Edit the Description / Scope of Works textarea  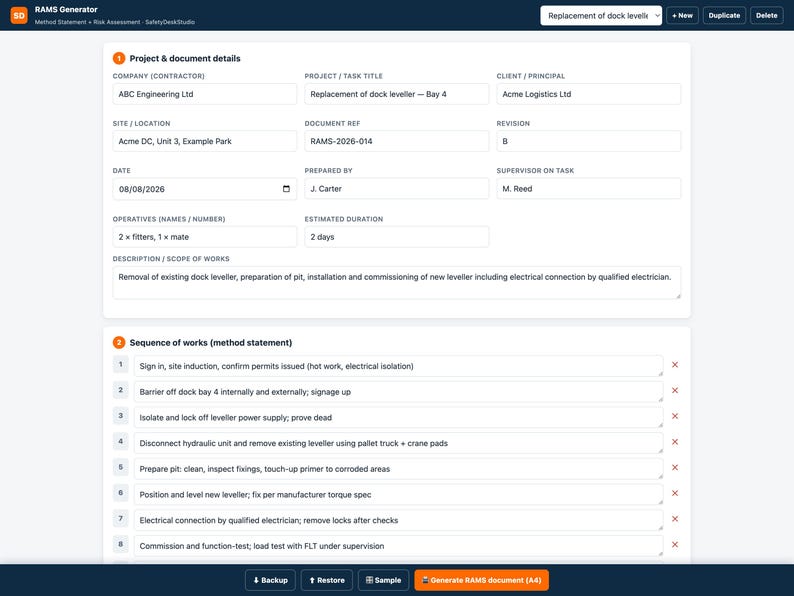[x=396, y=283]
